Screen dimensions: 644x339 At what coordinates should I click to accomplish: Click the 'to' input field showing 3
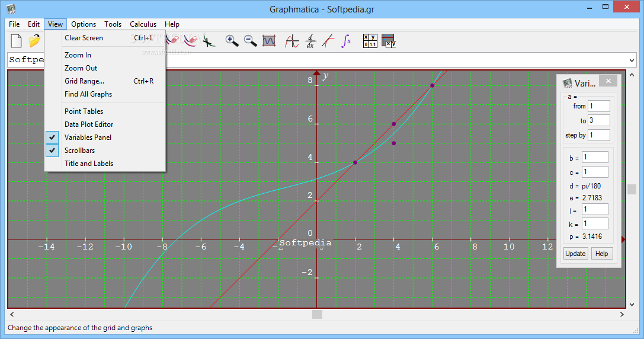pyautogui.click(x=599, y=120)
